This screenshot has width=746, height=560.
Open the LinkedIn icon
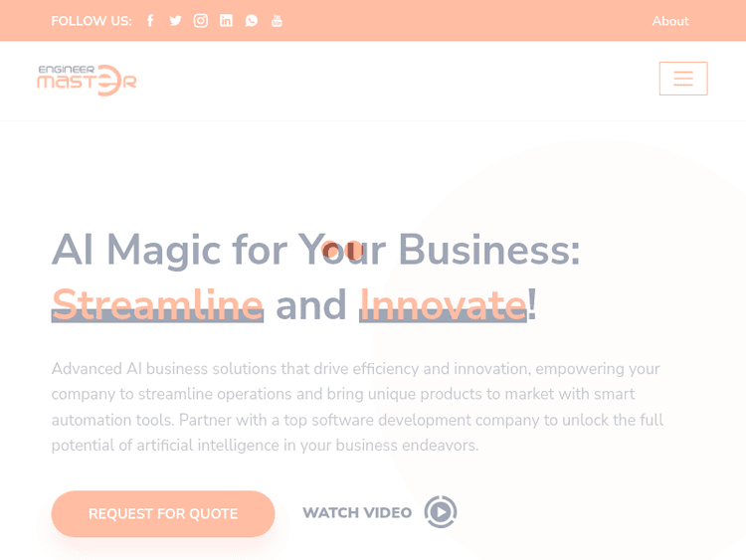coord(226,21)
